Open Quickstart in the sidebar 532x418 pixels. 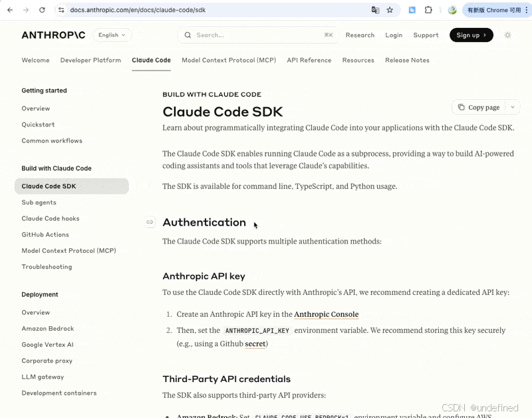pos(38,124)
